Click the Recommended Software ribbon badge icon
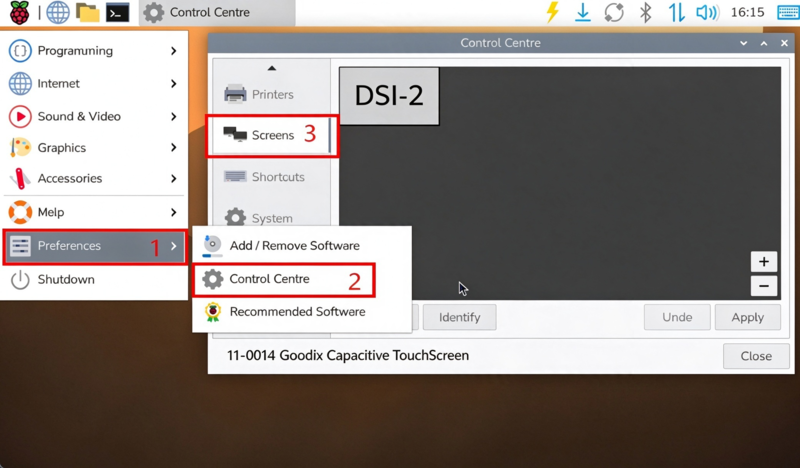 pos(213,312)
